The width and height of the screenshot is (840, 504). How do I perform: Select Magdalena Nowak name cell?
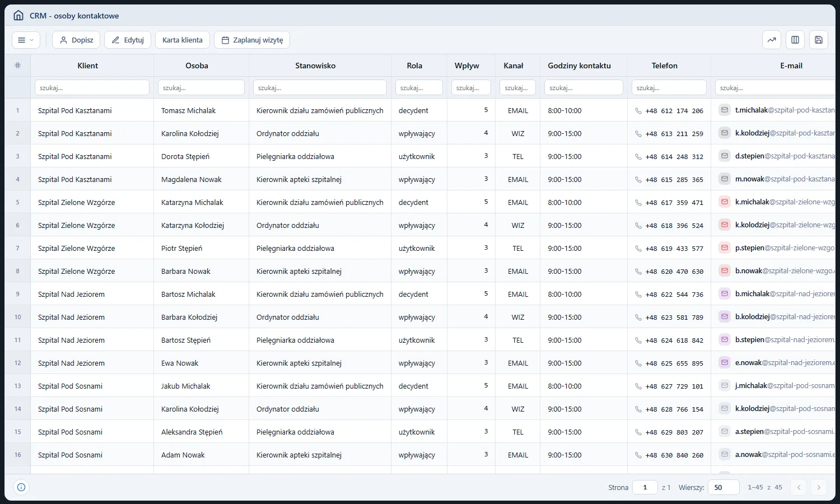(201, 179)
